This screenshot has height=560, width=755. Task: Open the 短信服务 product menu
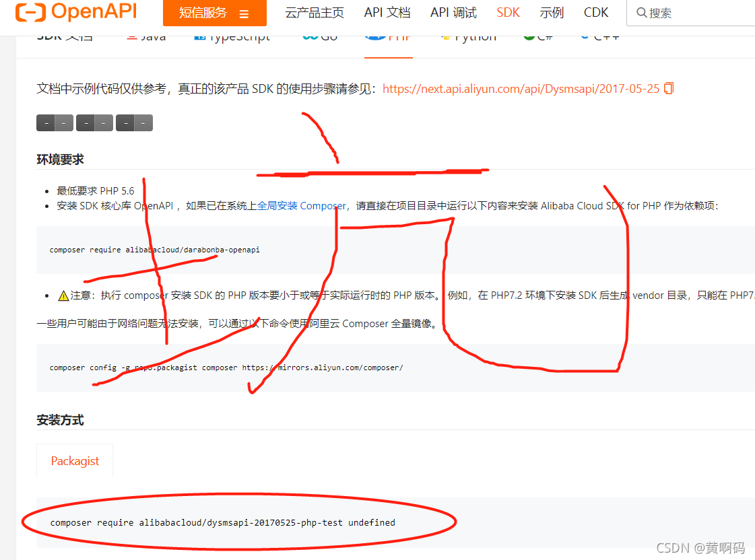coord(215,13)
